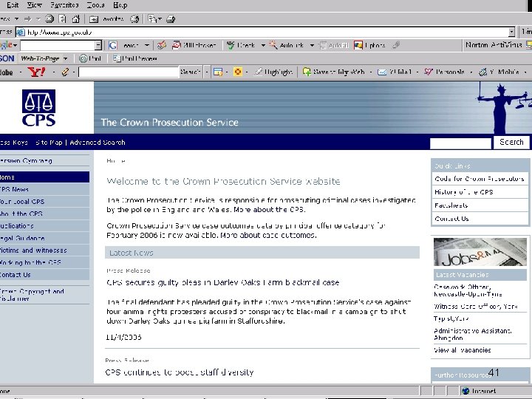
Task: Expand the Forward button history arrow
Action: 38,19
